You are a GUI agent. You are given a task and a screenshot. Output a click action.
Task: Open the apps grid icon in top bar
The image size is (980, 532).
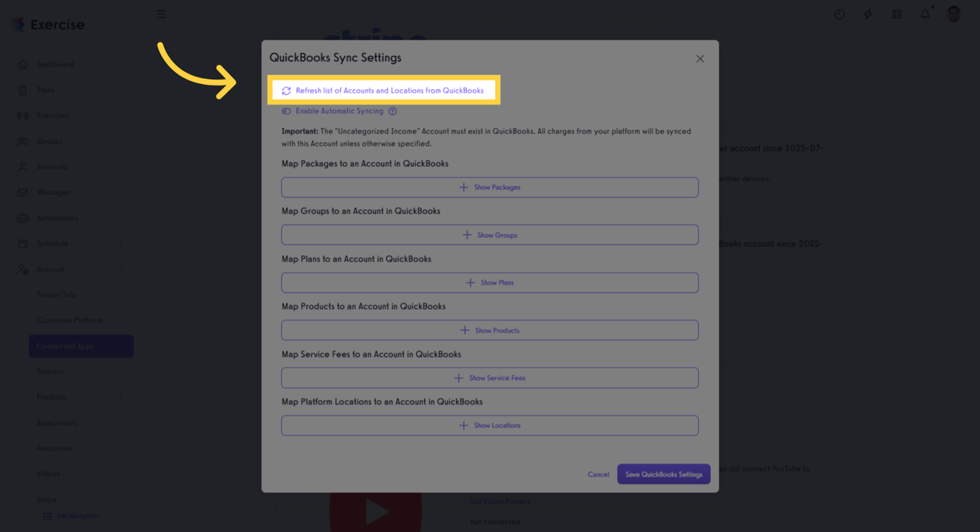pos(896,14)
